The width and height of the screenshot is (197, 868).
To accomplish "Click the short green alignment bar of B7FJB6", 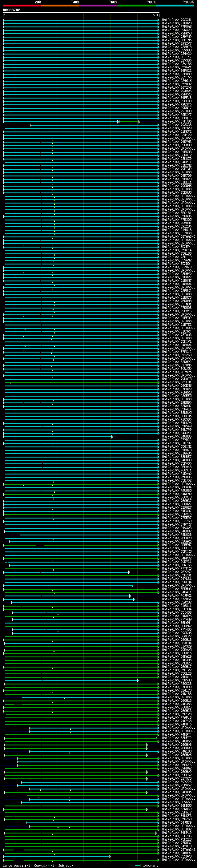I will coord(129,122).
